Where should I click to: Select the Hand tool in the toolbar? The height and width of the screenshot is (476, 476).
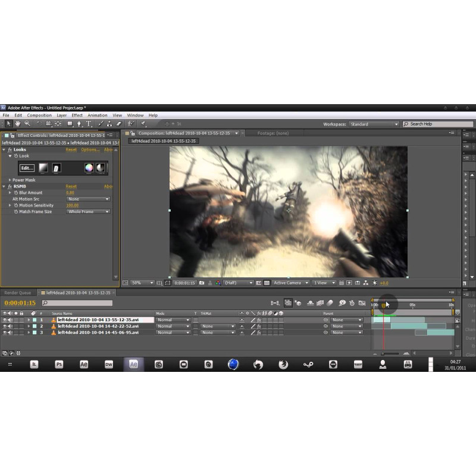pos(18,124)
